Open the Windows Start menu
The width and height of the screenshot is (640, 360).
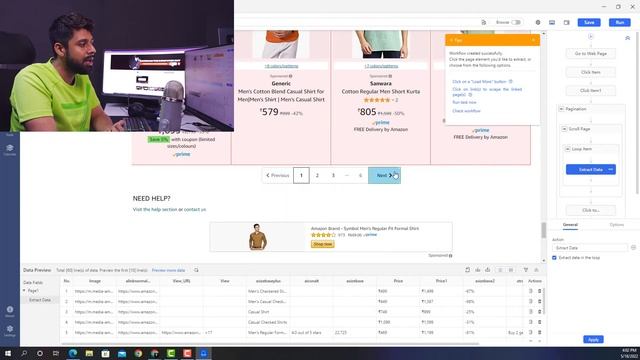8,353
